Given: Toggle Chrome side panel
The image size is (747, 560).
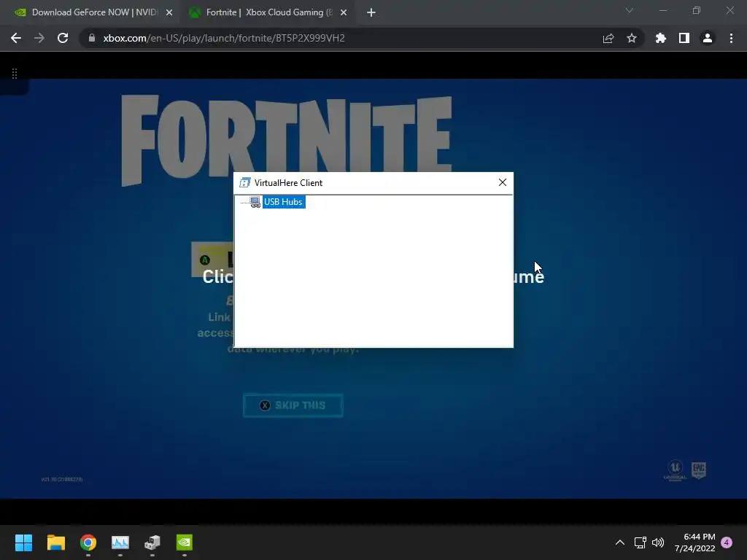Looking at the screenshot, I should coord(684,38).
